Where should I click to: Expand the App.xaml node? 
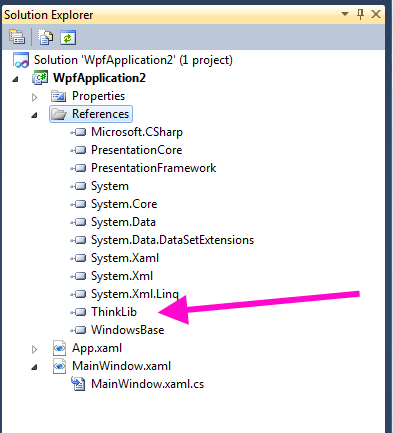click(34, 349)
